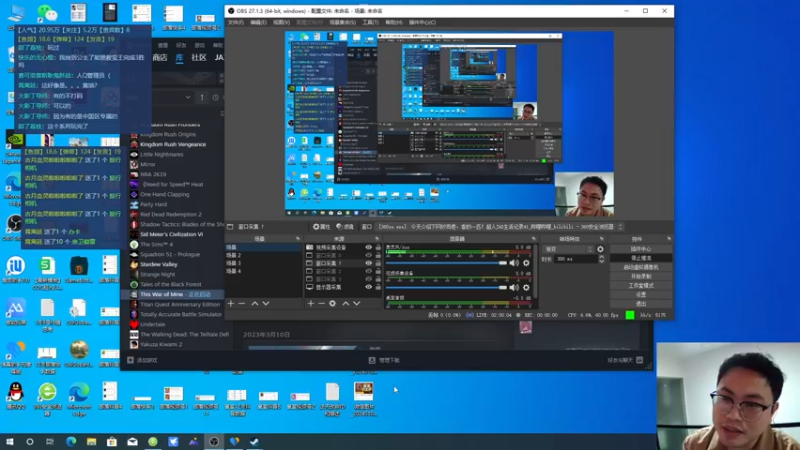This screenshot has height=450, width=800.
Task: Open settings gear for 麦克风/Aux mixer channel
Action: tap(526, 263)
